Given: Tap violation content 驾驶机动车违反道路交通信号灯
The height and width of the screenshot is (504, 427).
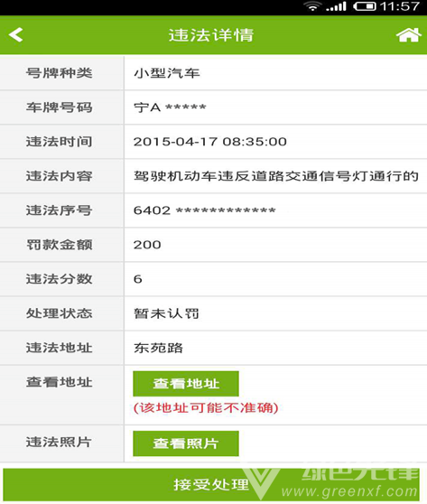Looking at the screenshot, I should click(x=276, y=176).
